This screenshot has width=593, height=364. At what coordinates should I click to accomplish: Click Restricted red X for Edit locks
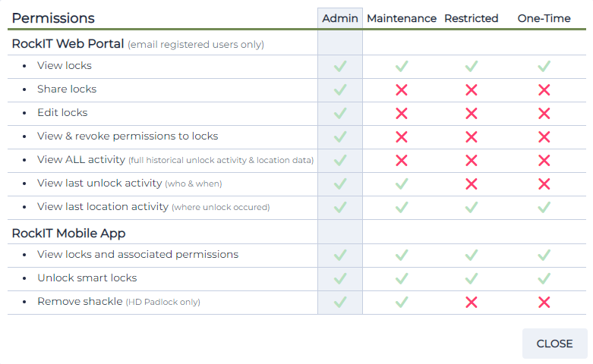pos(472,113)
